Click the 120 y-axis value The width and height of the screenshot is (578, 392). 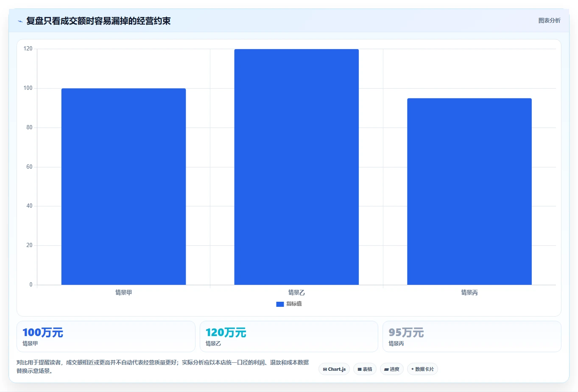(x=28, y=49)
